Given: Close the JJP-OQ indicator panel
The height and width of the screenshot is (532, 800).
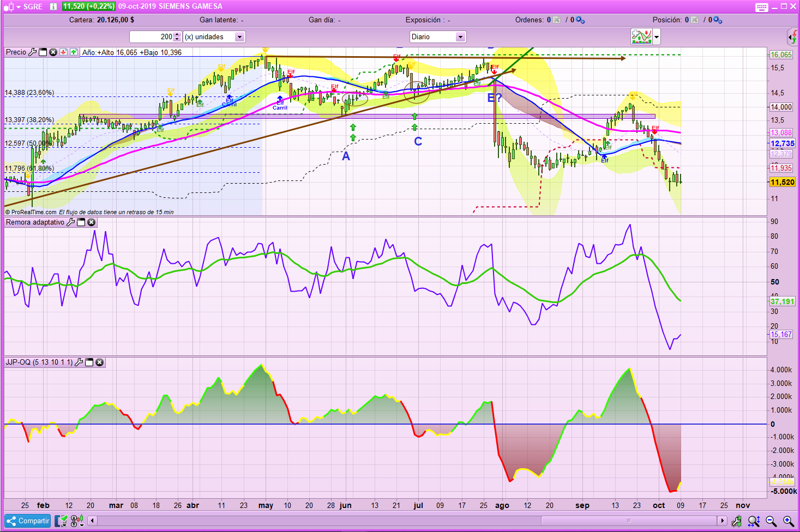Looking at the screenshot, I should coord(99,362).
